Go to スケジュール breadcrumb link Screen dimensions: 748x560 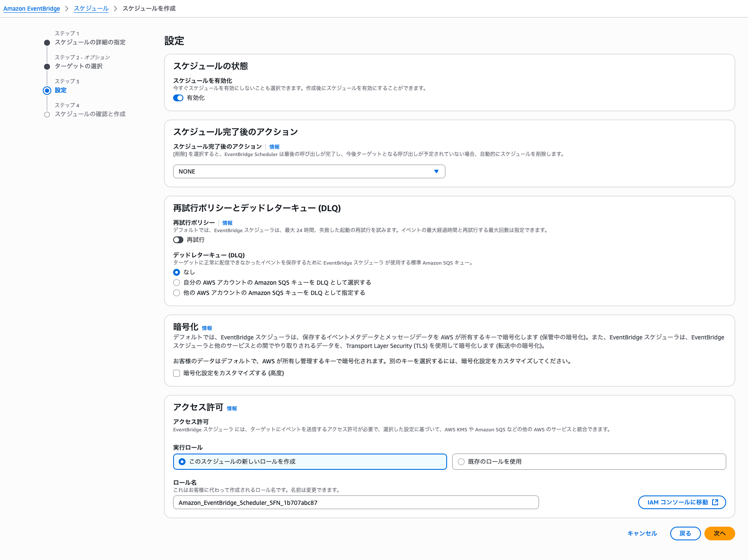click(x=91, y=9)
